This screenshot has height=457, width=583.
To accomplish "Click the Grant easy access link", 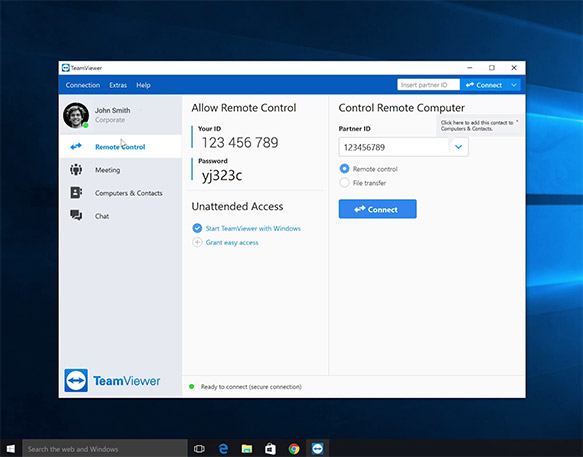I will pyautogui.click(x=232, y=242).
